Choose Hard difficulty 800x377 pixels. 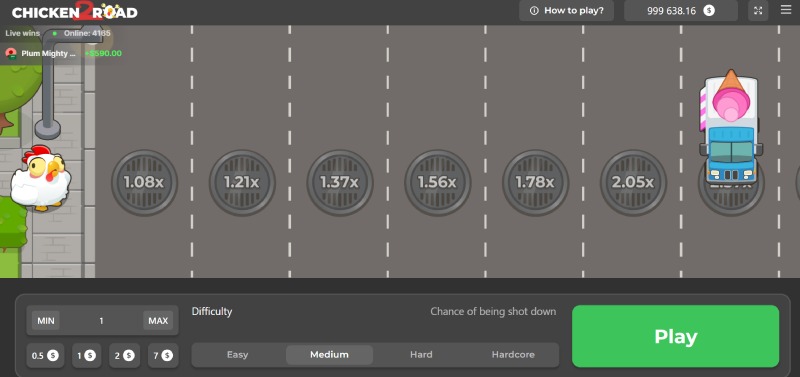pyautogui.click(x=421, y=355)
